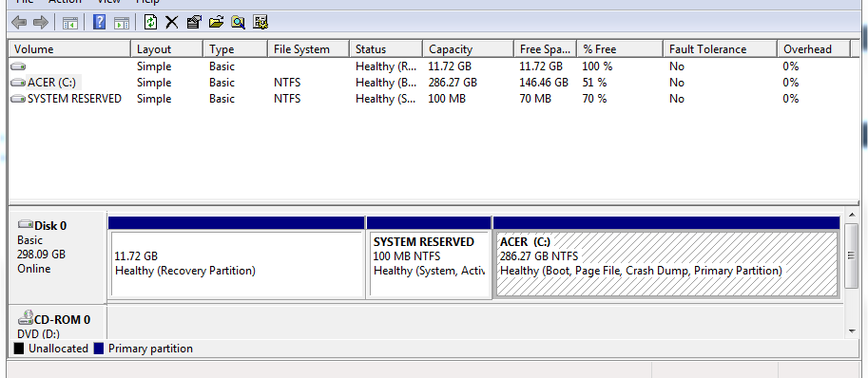868x378 pixels.
Task: Sort by the % Free column header
Action: tap(620, 49)
